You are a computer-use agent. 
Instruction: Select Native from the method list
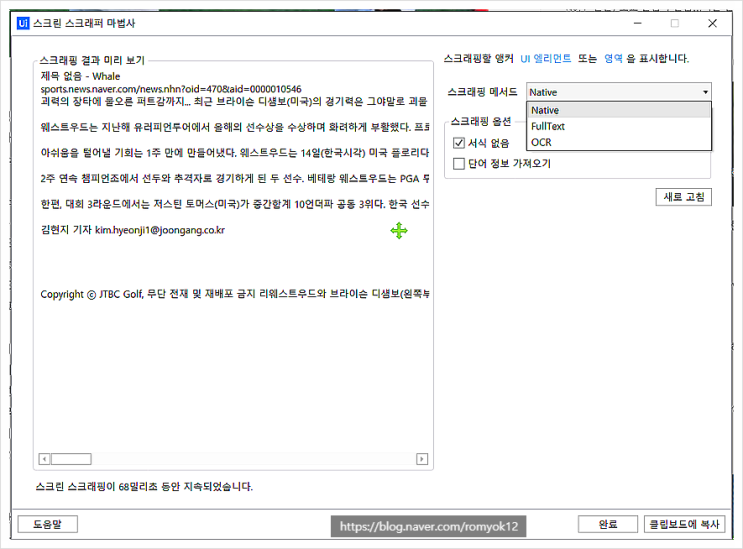coord(619,110)
